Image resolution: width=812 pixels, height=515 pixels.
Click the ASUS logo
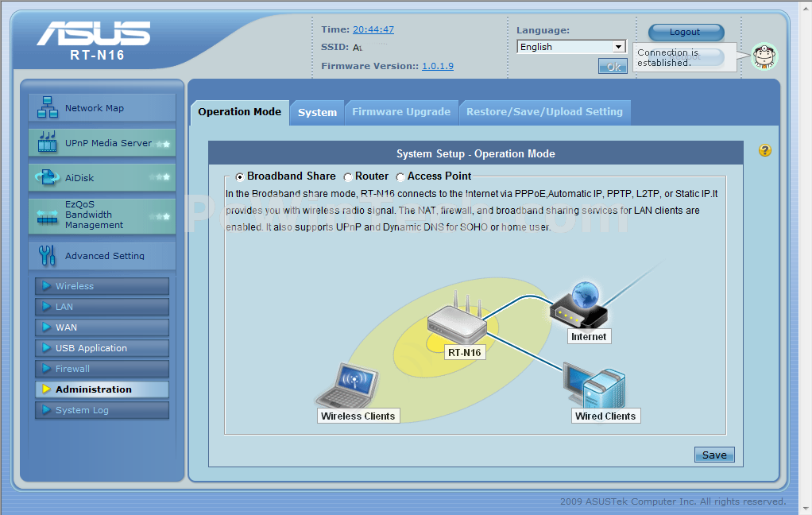click(x=94, y=33)
